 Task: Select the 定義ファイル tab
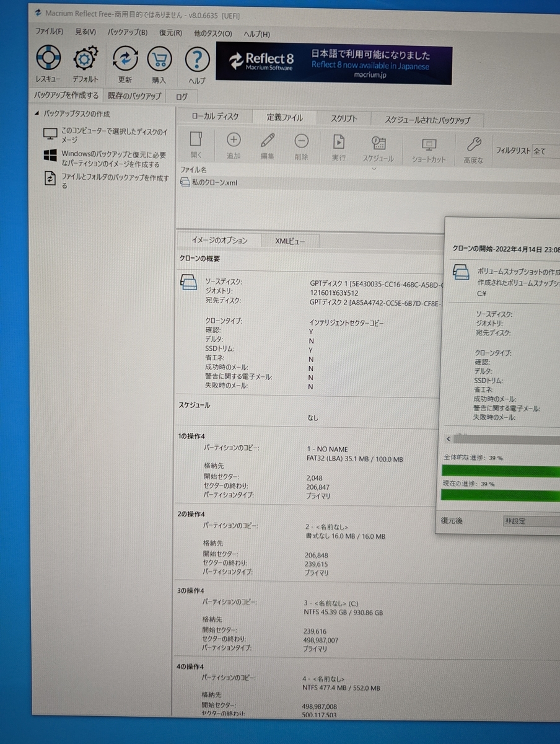(x=285, y=117)
